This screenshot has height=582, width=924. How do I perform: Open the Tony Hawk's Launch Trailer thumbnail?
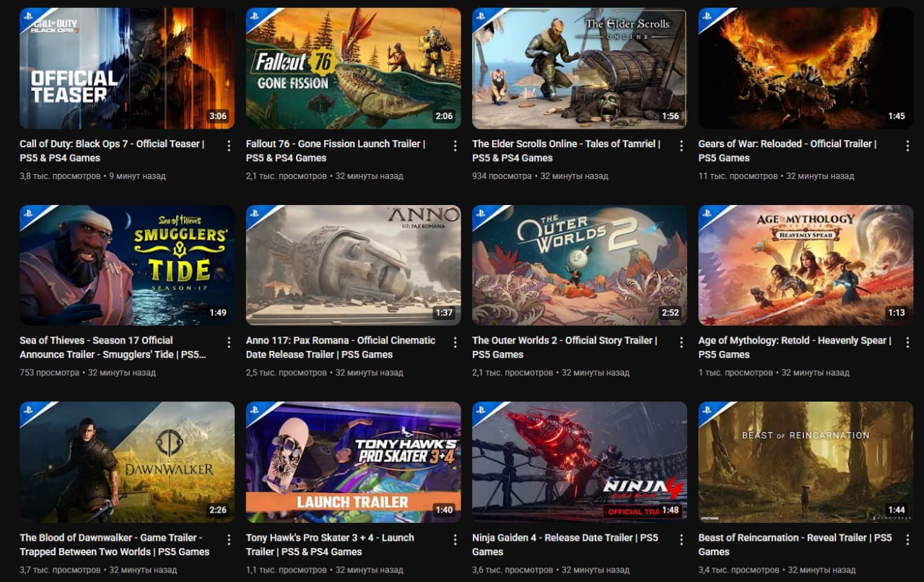pyautogui.click(x=353, y=462)
